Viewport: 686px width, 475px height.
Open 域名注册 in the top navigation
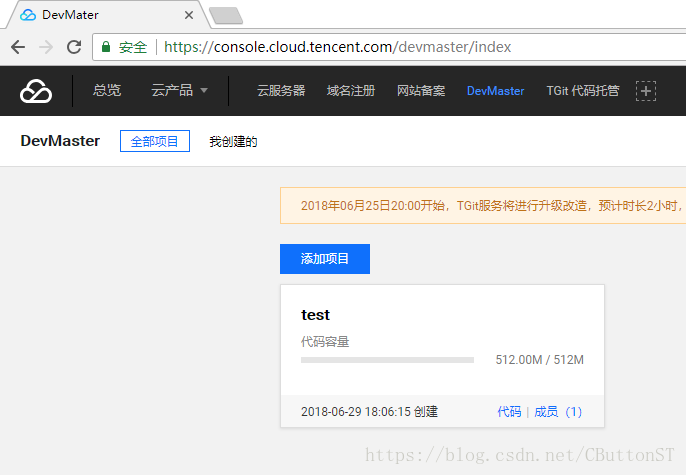(351, 91)
